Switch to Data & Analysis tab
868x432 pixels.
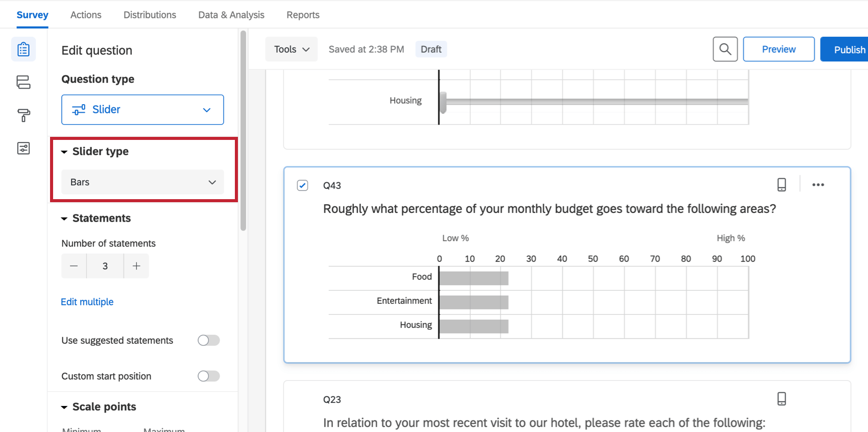(231, 15)
